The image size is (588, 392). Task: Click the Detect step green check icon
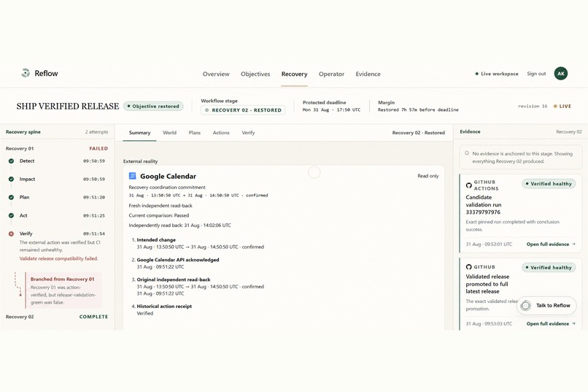pos(11,161)
